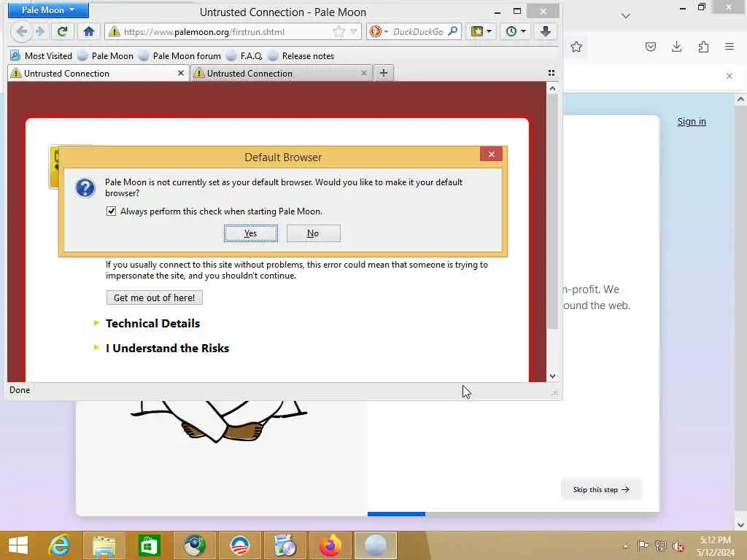Expand the I Understand the Risks section
Image resolution: width=747 pixels, height=560 pixels.
pos(167,348)
